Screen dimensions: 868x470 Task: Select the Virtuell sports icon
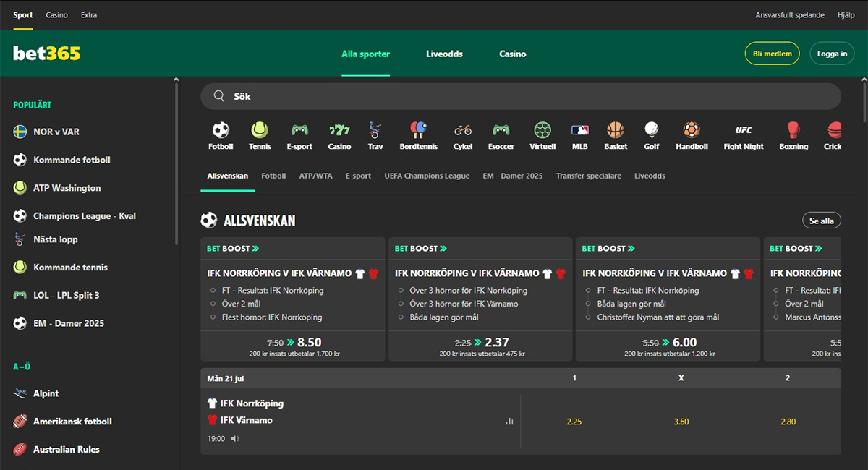point(542,130)
